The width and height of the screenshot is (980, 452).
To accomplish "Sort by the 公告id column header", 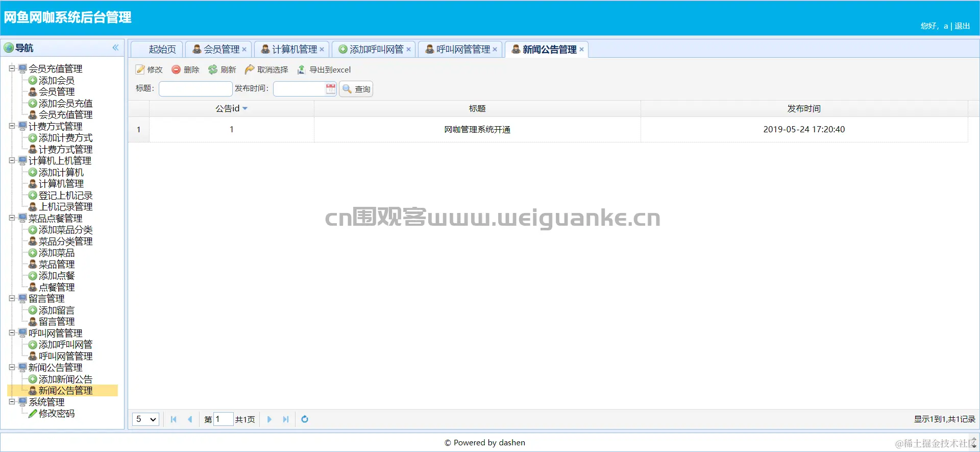I will [x=231, y=108].
